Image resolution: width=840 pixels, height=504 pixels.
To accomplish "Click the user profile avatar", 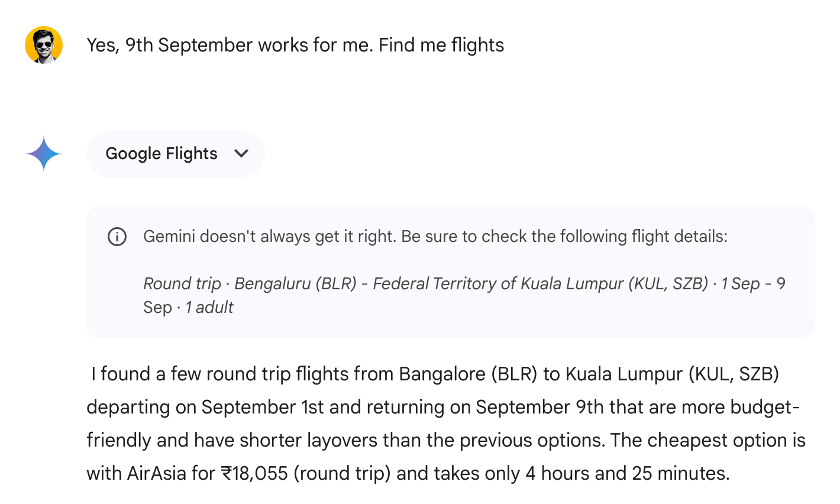I will [x=44, y=45].
